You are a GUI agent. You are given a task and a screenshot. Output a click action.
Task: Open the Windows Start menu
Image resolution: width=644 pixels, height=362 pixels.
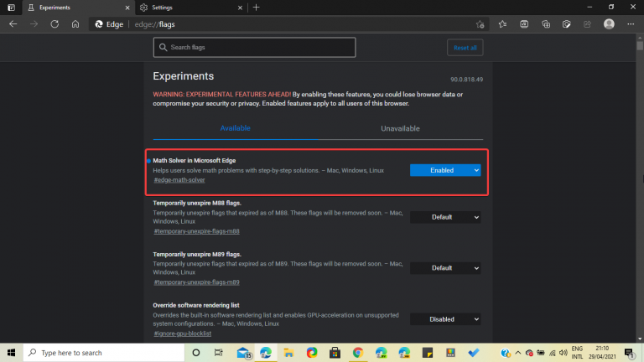(x=11, y=353)
